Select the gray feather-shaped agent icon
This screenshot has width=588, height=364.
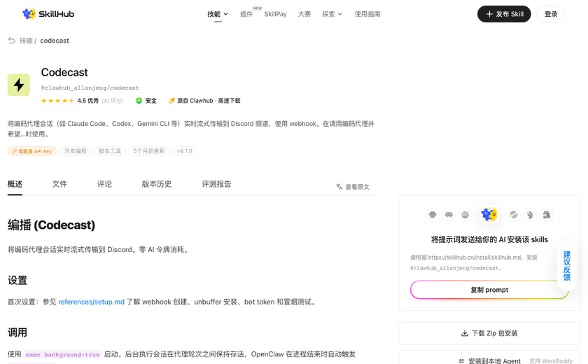pos(530,215)
